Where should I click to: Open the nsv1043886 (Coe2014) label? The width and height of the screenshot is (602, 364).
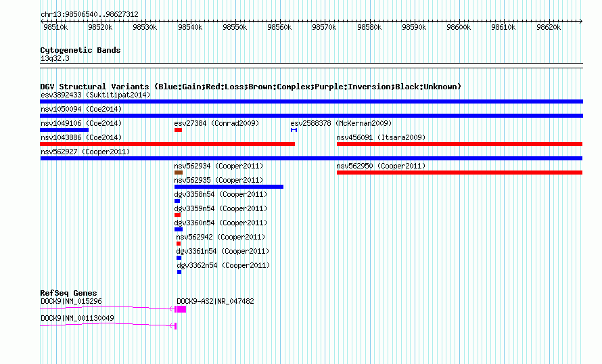(x=81, y=137)
